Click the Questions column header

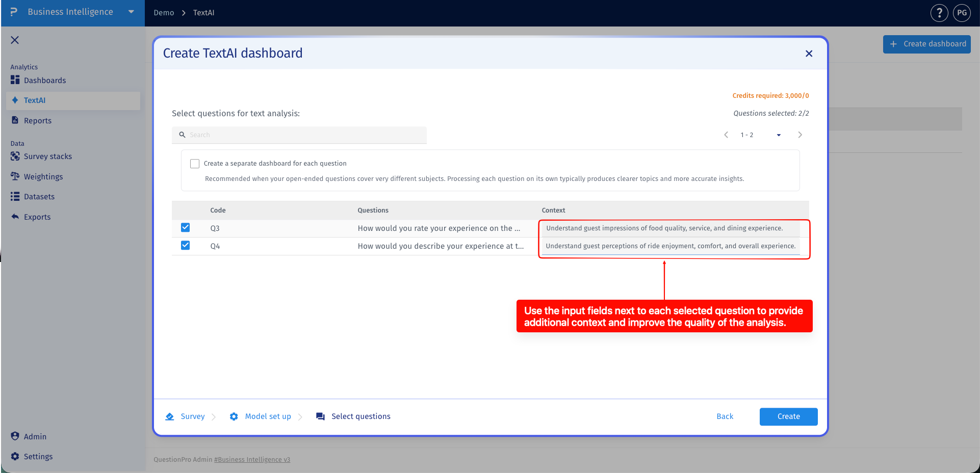[373, 211]
